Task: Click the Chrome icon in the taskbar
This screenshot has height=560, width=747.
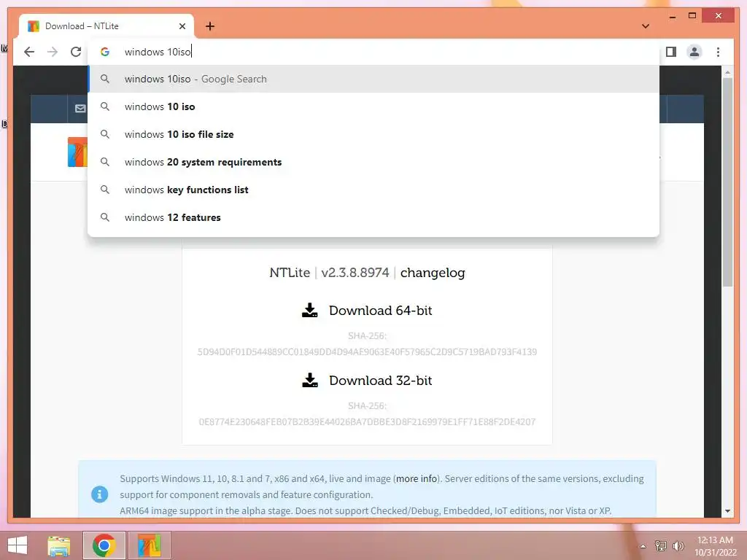Action: (104, 545)
